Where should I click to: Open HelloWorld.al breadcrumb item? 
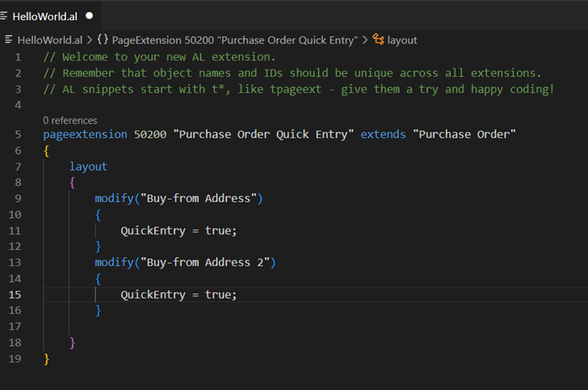pyautogui.click(x=50, y=40)
